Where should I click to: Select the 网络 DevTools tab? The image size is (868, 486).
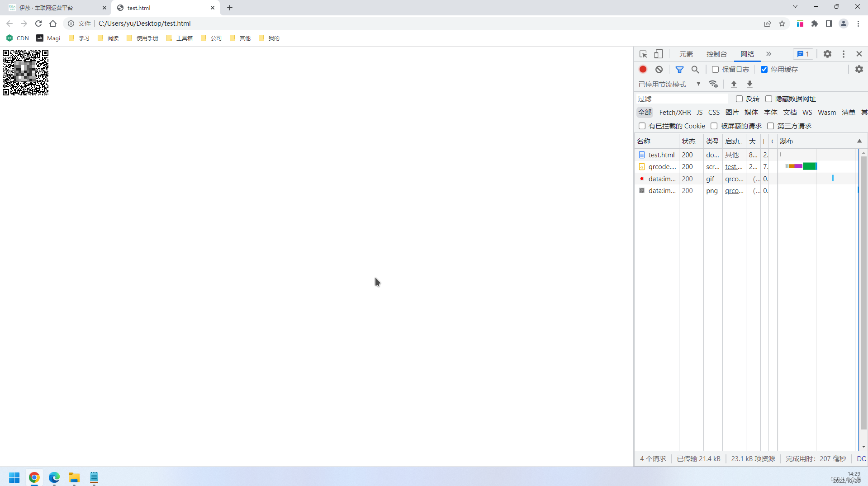click(x=747, y=54)
